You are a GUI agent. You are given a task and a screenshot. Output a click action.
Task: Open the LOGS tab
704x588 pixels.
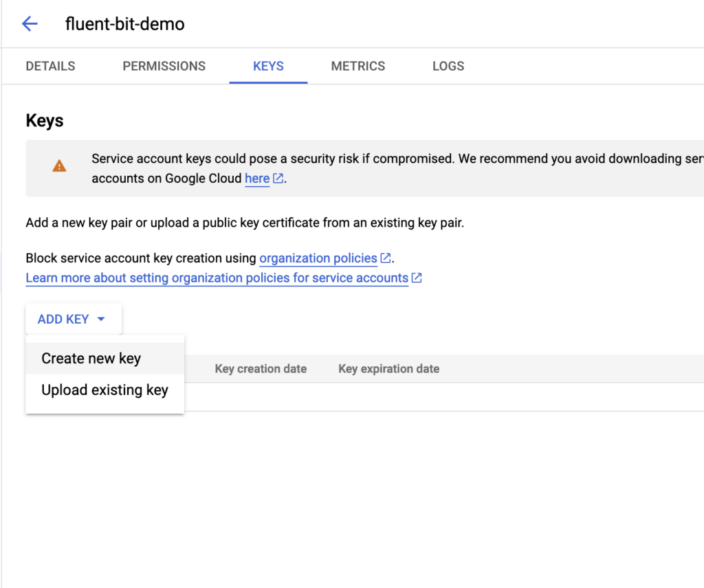tap(448, 67)
